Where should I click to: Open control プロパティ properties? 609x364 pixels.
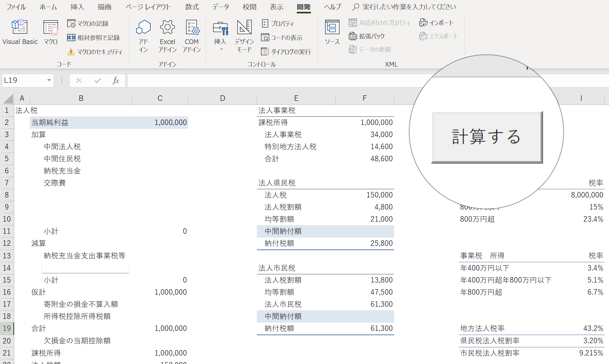tap(278, 24)
